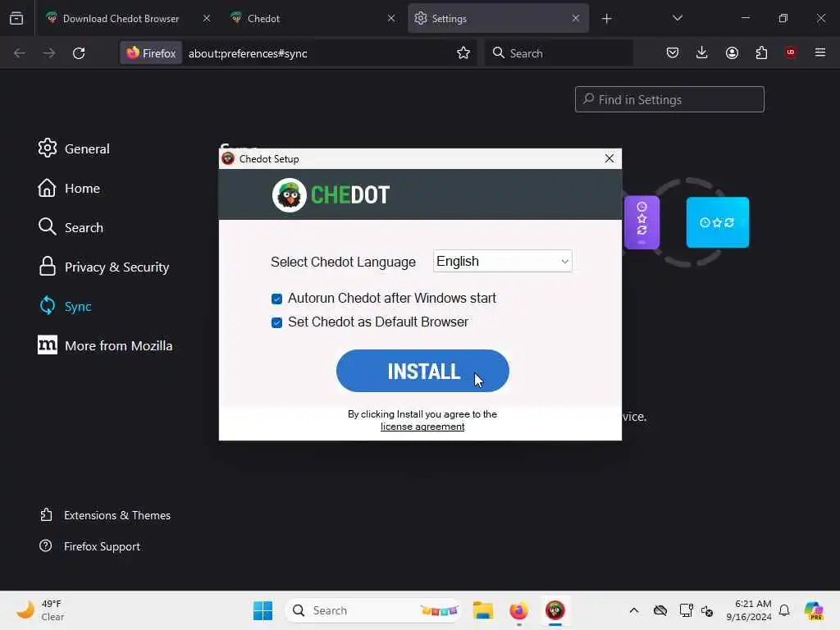Open the Firefox account icon
840x630 pixels.
[x=732, y=52]
